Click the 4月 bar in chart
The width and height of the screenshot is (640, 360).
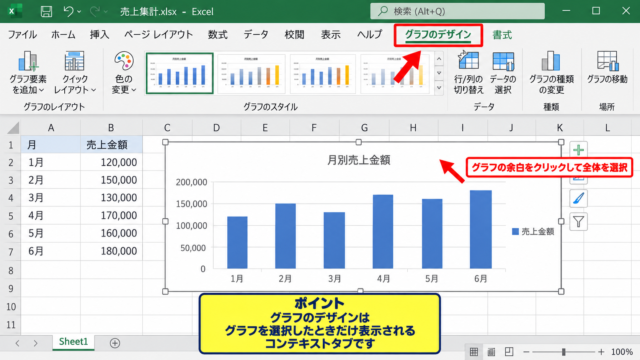383,231
